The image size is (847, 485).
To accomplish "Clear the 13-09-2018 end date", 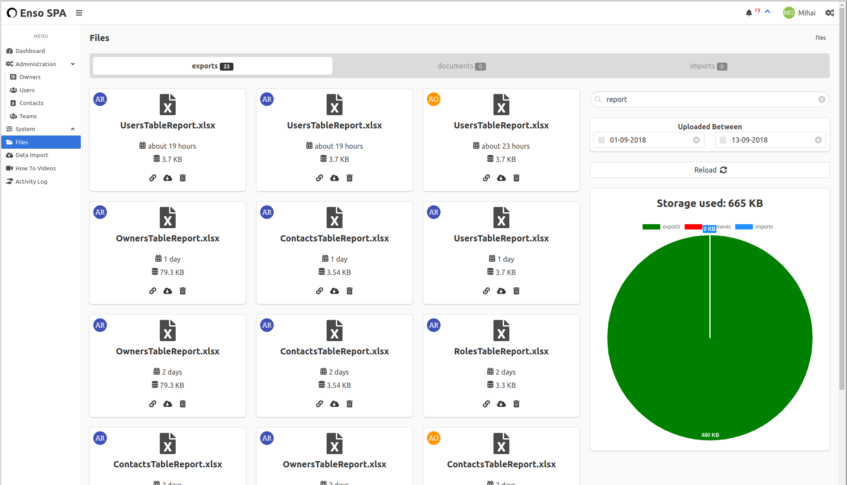I will click(818, 140).
